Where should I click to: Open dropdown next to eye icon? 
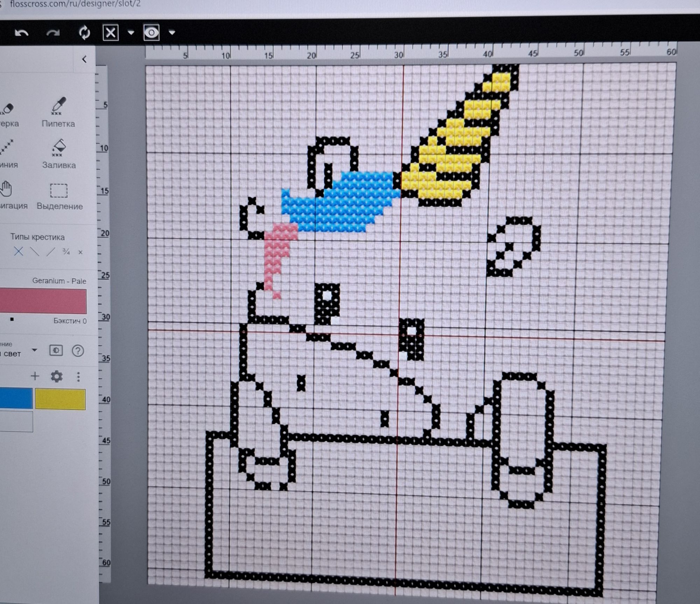point(172,33)
